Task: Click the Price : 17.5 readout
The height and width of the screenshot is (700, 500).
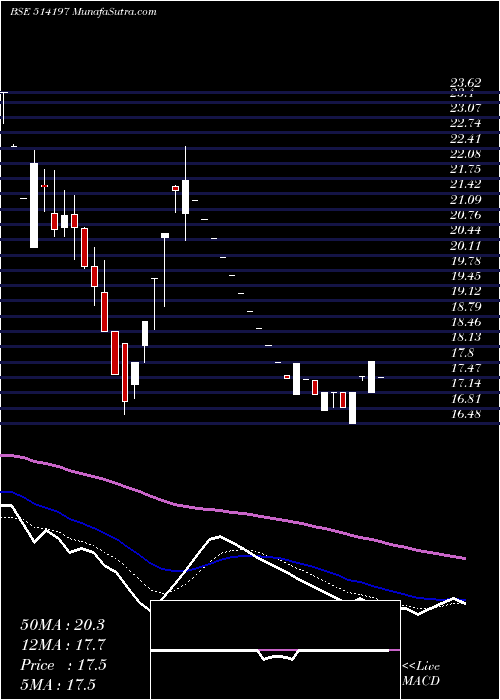Action: coord(63,665)
